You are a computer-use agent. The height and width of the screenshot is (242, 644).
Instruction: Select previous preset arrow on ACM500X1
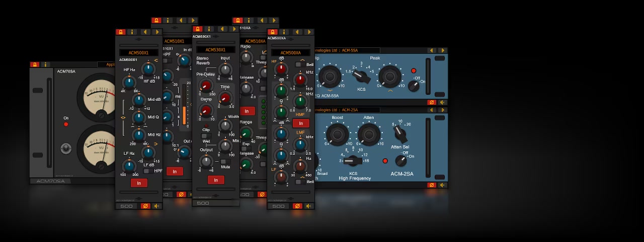pos(144,32)
